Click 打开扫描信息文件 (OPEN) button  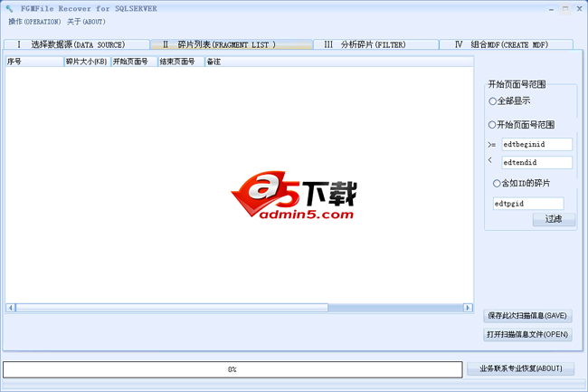527,335
